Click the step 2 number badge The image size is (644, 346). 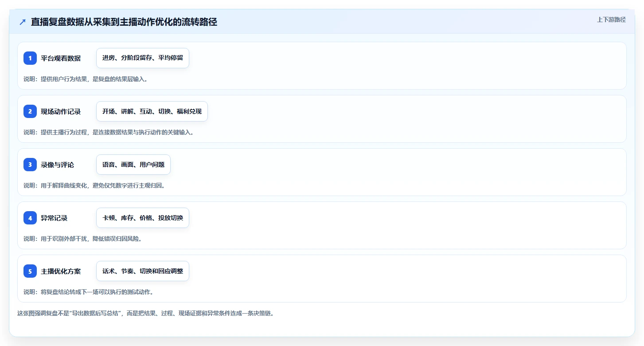(30, 111)
